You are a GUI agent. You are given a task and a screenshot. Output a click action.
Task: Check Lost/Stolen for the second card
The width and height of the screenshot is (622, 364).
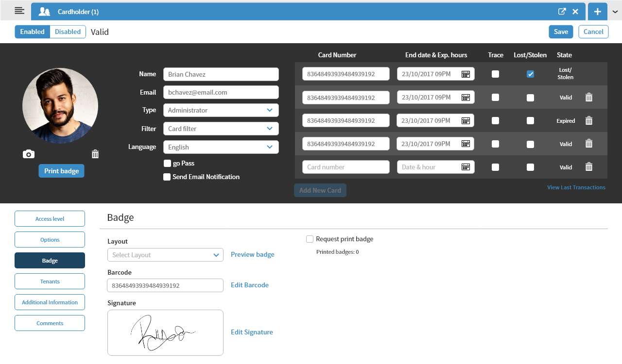(x=530, y=97)
